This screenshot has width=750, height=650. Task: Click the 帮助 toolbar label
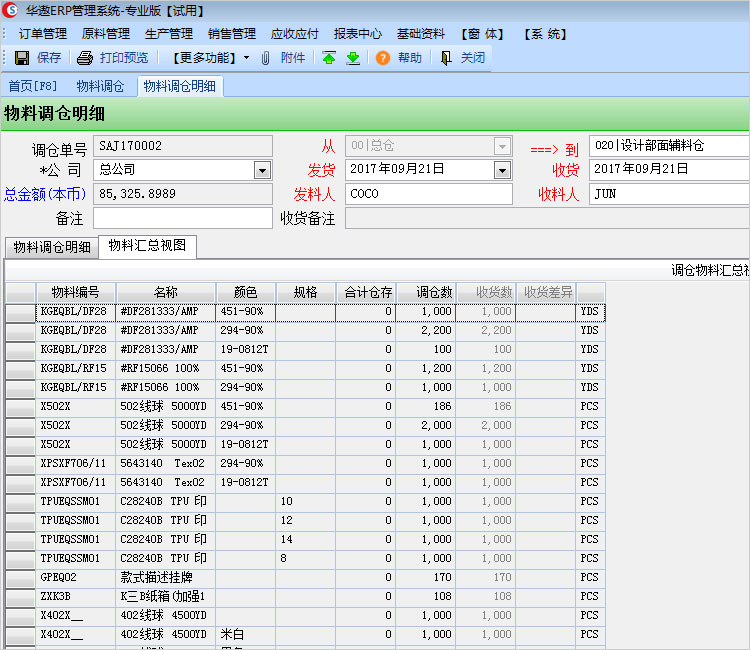[x=410, y=58]
